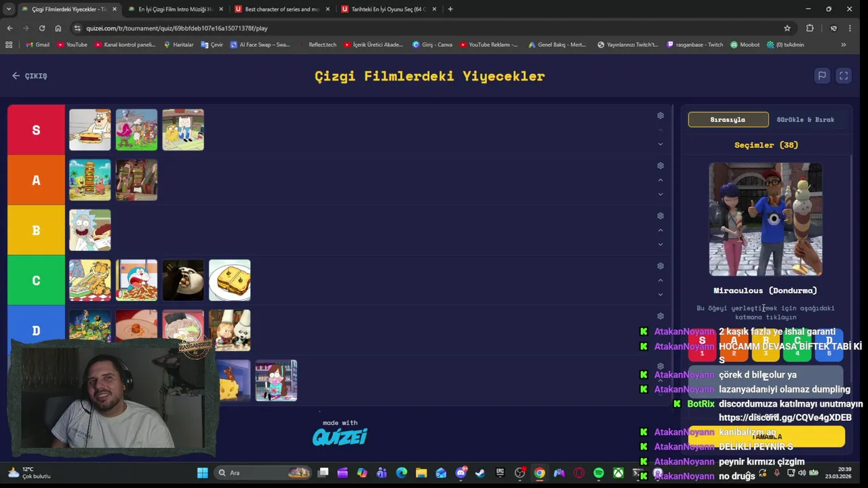Click the taskbar Ara search box
Viewport: 868px width, 488px height.
point(264,473)
